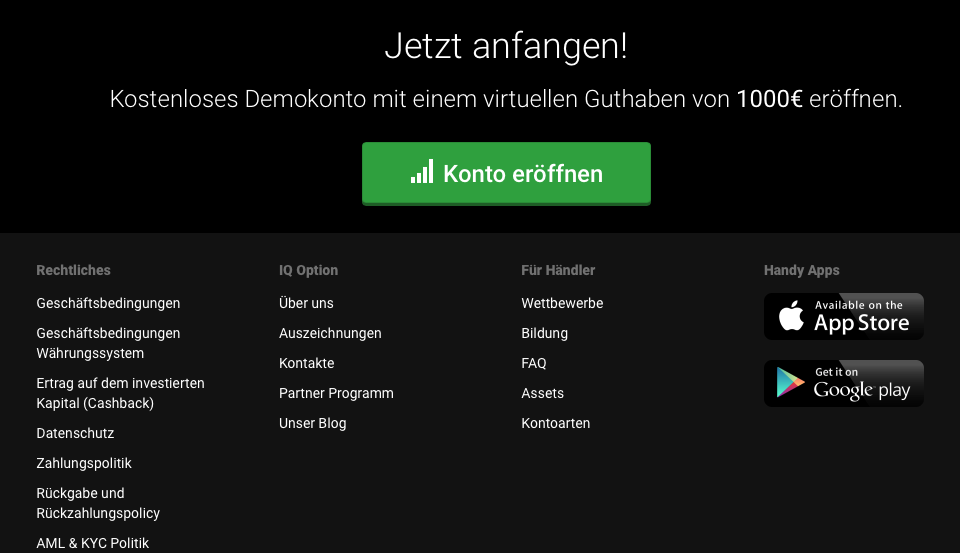Click the Jetzt anfangen! headline
Screen dimensions: 960x553
(506, 46)
